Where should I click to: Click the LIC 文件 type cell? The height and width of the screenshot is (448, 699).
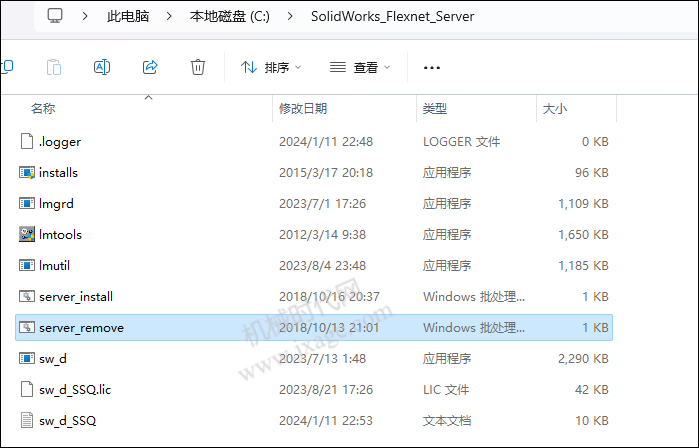click(446, 390)
